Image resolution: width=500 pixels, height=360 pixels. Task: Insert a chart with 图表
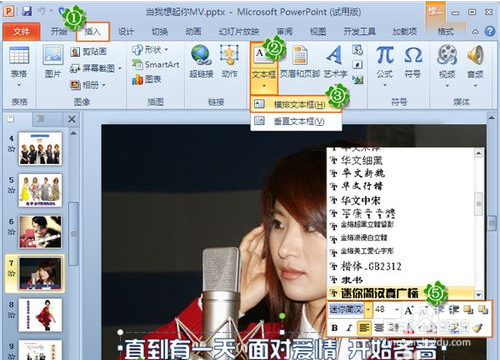[x=147, y=79]
